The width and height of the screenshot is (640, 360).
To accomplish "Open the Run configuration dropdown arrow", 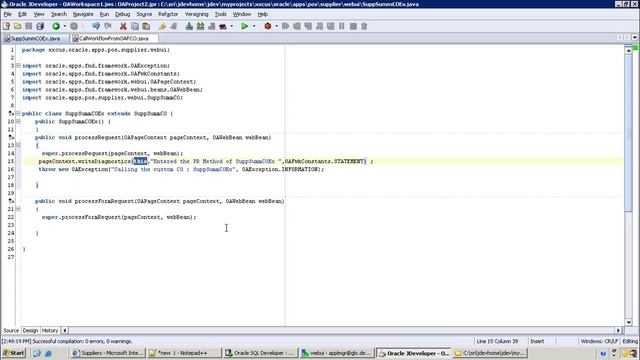I will [x=254, y=26].
